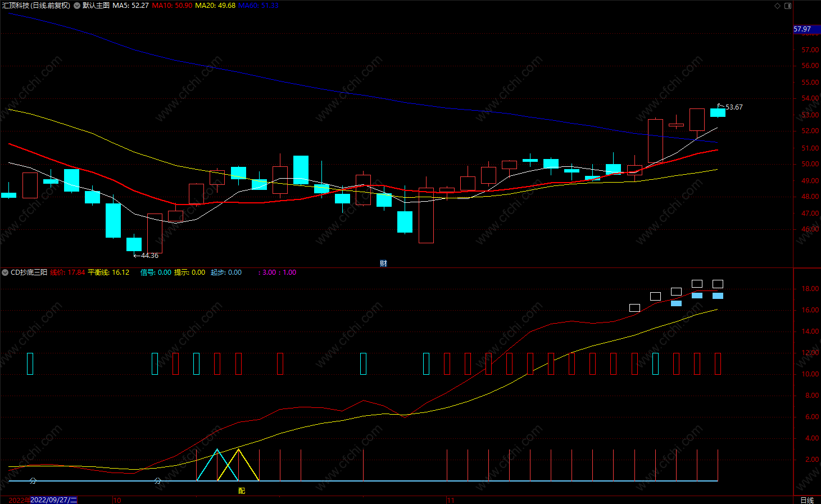Click the month 10 marker on the time axis

(117, 500)
